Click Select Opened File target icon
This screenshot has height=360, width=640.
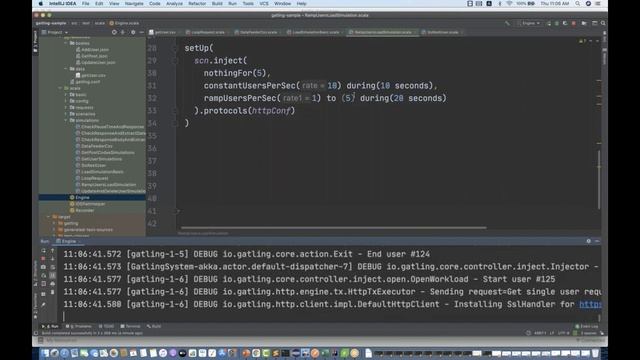pos(114,32)
